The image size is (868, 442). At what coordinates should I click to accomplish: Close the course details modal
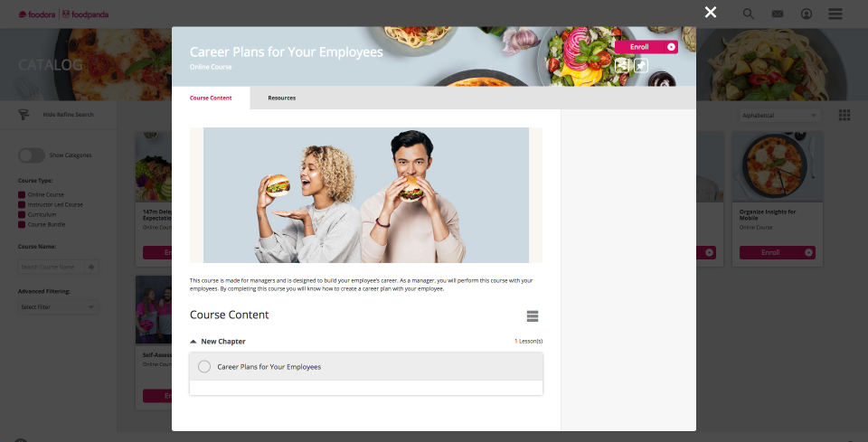point(711,12)
